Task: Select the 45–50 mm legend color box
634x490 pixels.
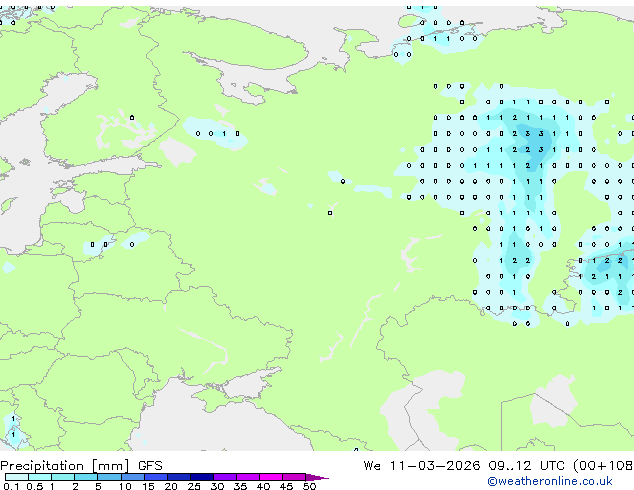Action: 294,477
